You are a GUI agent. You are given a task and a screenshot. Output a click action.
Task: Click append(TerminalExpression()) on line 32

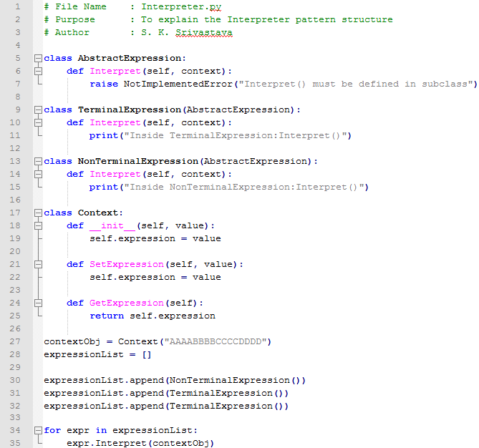coord(209,406)
